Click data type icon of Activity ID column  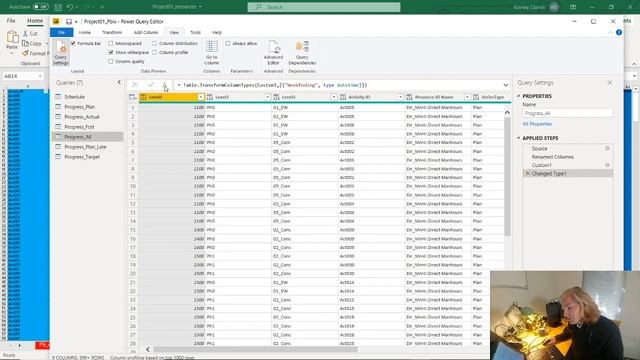343,97
